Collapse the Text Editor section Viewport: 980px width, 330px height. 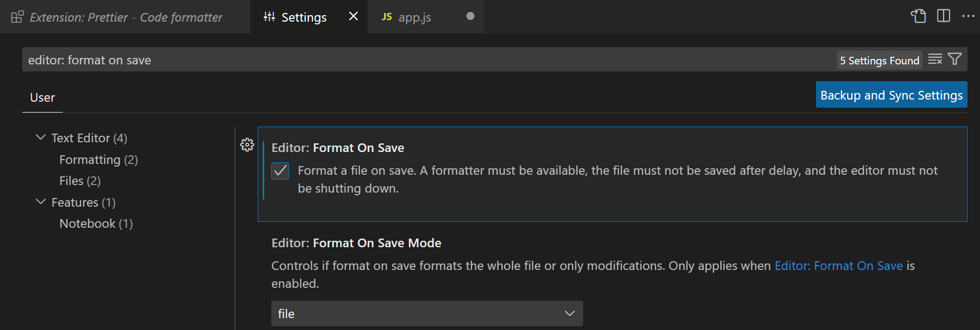pos(41,137)
